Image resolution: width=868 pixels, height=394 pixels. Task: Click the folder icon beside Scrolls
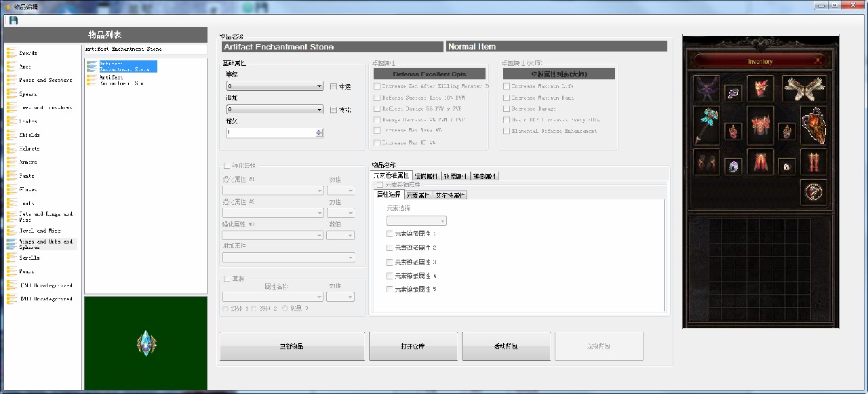[12, 258]
